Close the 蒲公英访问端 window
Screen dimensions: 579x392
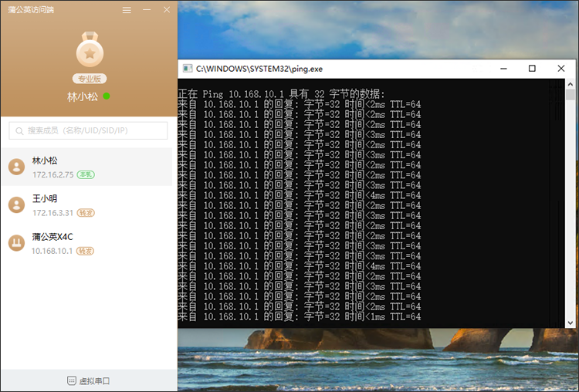(x=167, y=10)
